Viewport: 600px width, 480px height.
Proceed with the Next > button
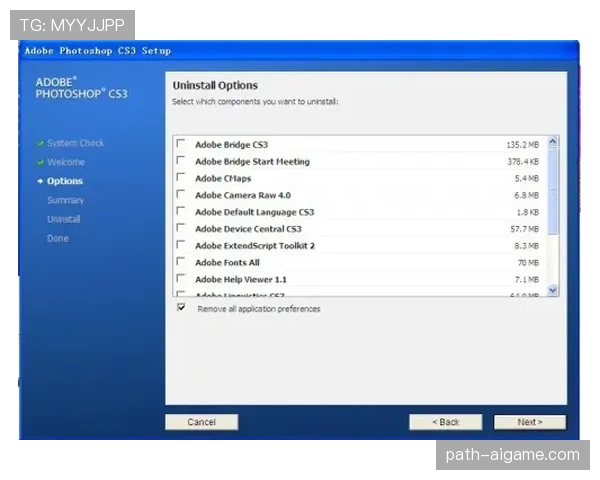point(530,422)
